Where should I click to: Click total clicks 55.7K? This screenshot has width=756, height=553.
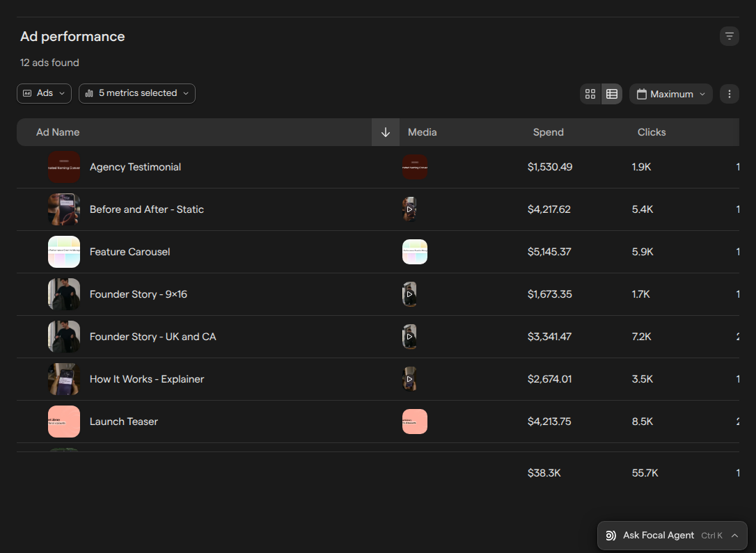click(x=645, y=473)
